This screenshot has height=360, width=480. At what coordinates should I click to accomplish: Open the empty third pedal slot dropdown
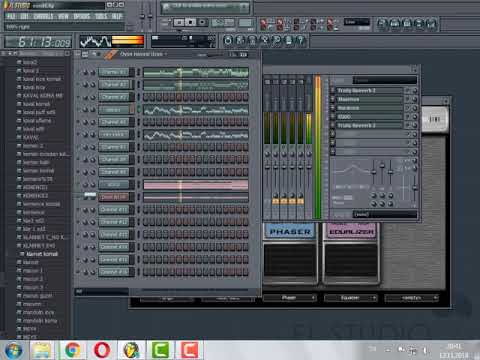[412, 298]
